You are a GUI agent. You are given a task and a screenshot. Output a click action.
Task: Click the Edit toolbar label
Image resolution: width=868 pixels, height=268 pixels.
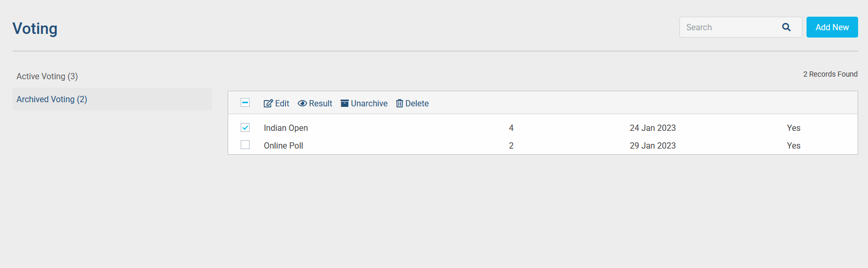click(x=282, y=103)
